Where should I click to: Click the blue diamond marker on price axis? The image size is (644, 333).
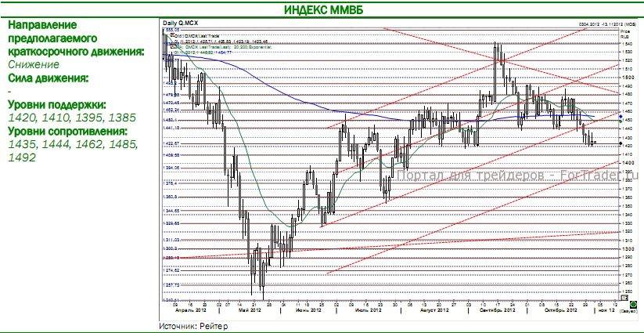621,118
